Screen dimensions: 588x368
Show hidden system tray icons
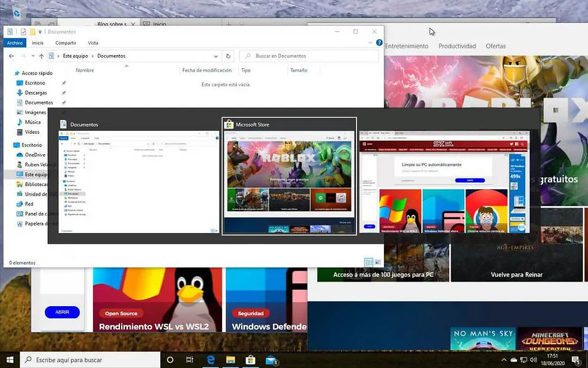[x=503, y=360]
